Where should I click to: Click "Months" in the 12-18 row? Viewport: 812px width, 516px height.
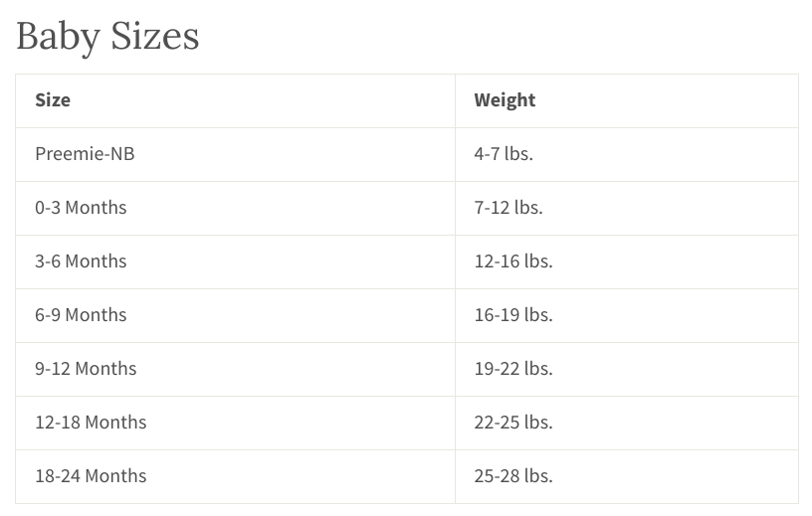coord(115,423)
